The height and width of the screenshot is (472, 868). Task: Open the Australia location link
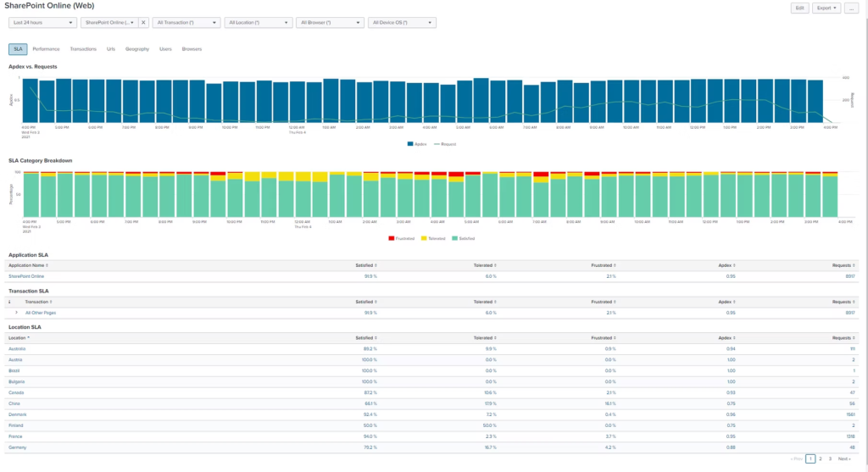pos(17,349)
